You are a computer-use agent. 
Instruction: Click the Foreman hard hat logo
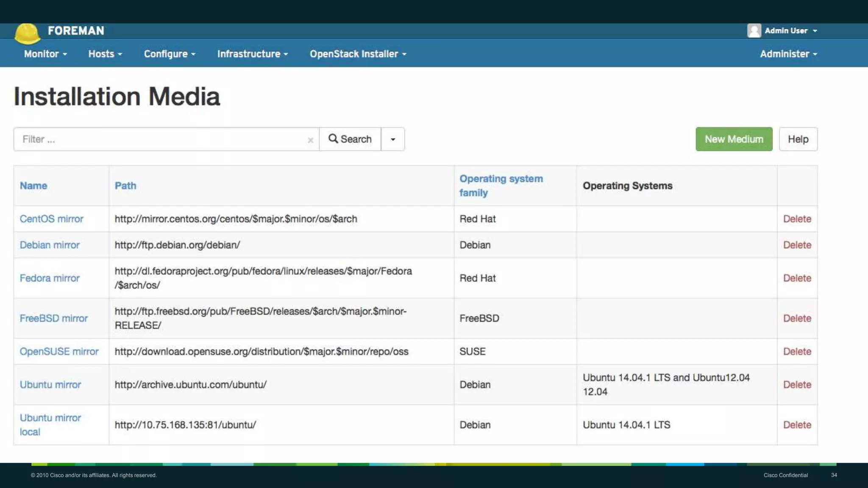pos(27,33)
